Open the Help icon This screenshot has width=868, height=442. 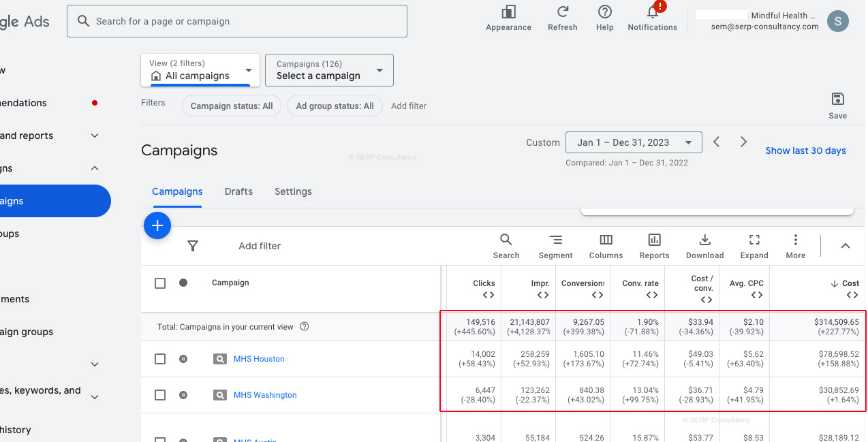pos(604,12)
